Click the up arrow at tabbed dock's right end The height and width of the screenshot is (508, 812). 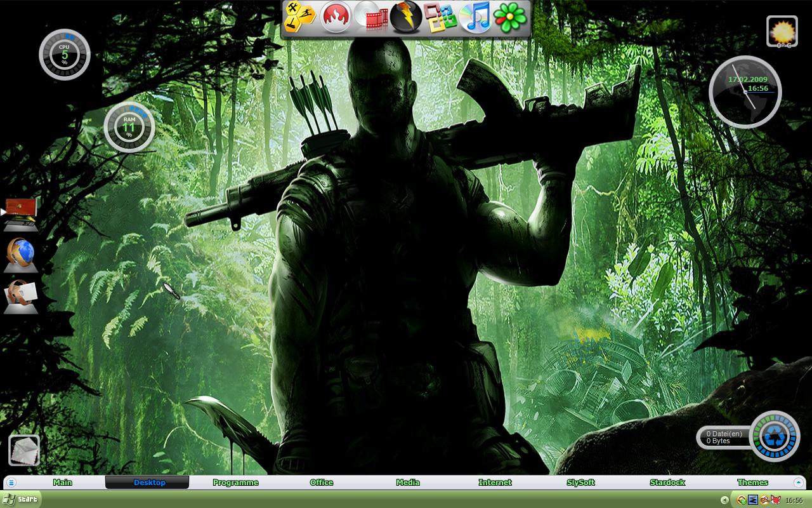pos(799,483)
